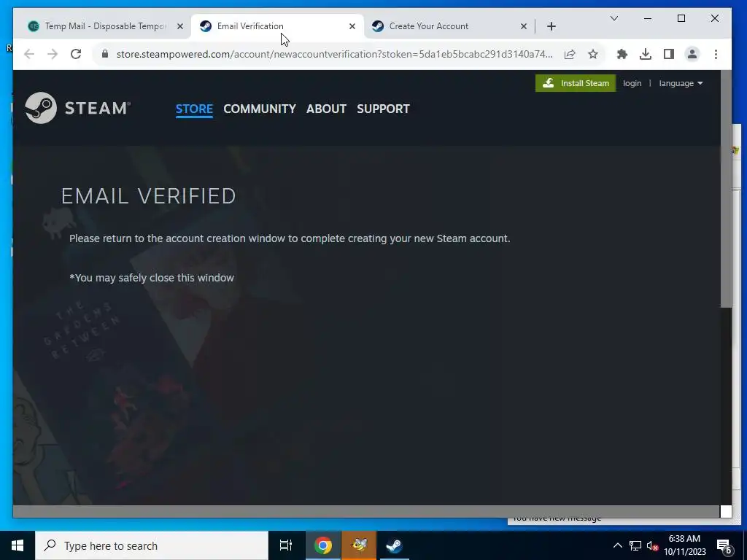Open the tab search chevron
Screen dimensions: 747x560
614,18
